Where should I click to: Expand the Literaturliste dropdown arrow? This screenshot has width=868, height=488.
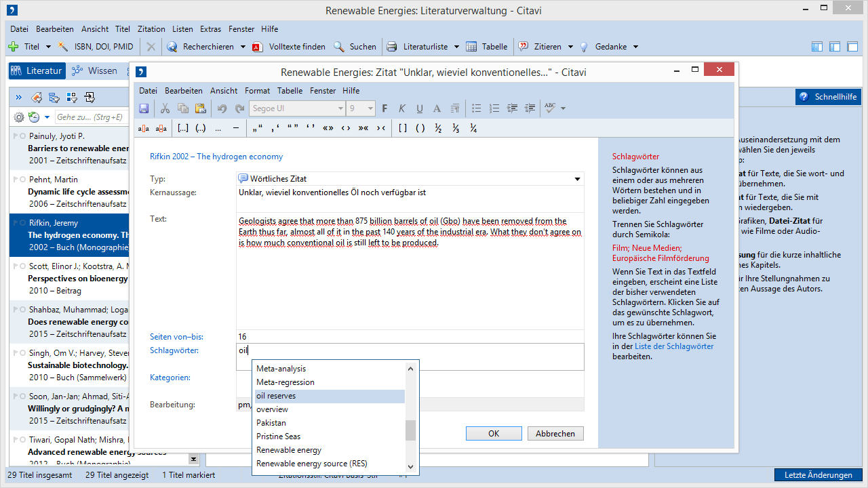tap(456, 47)
